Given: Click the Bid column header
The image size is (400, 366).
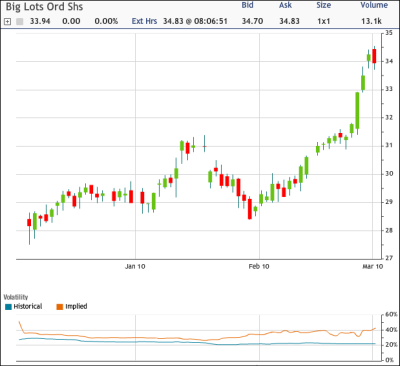Looking at the screenshot, I should 247,5.
